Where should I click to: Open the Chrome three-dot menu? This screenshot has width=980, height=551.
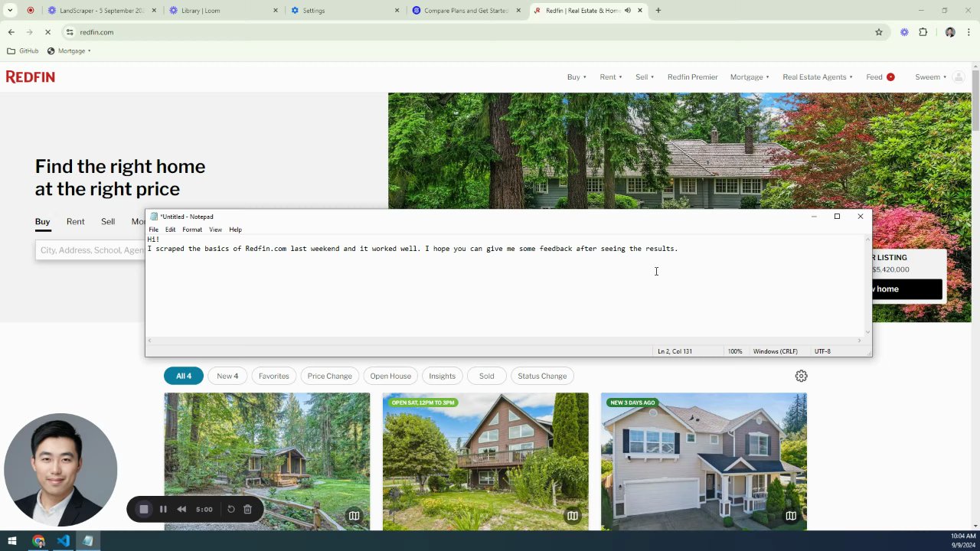coord(969,32)
